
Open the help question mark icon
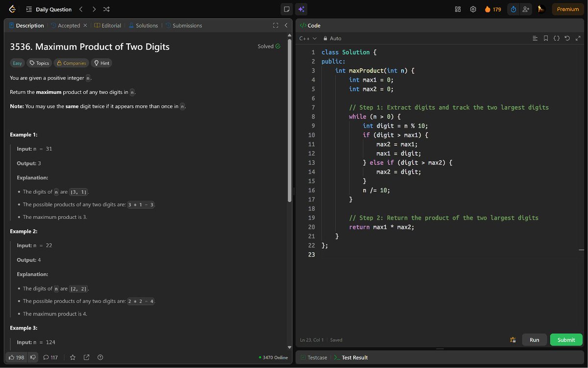click(100, 357)
